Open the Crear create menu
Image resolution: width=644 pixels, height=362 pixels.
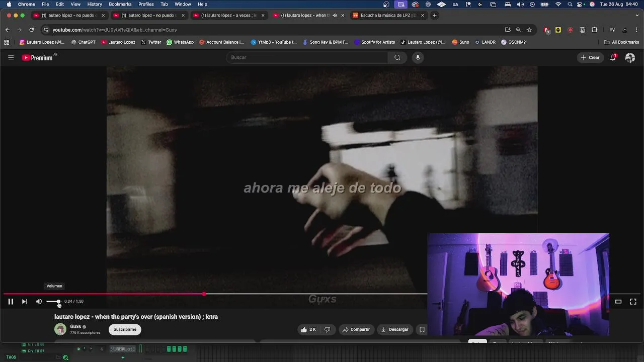coord(590,57)
